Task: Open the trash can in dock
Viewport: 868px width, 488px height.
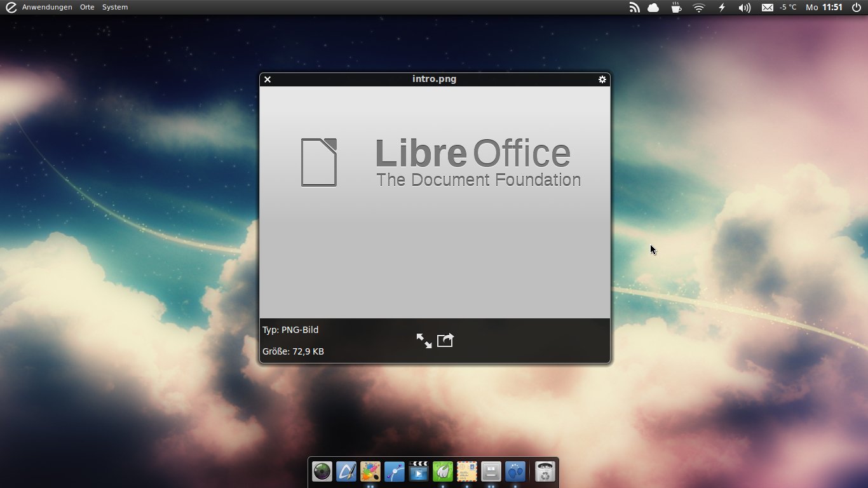Action: (x=545, y=471)
